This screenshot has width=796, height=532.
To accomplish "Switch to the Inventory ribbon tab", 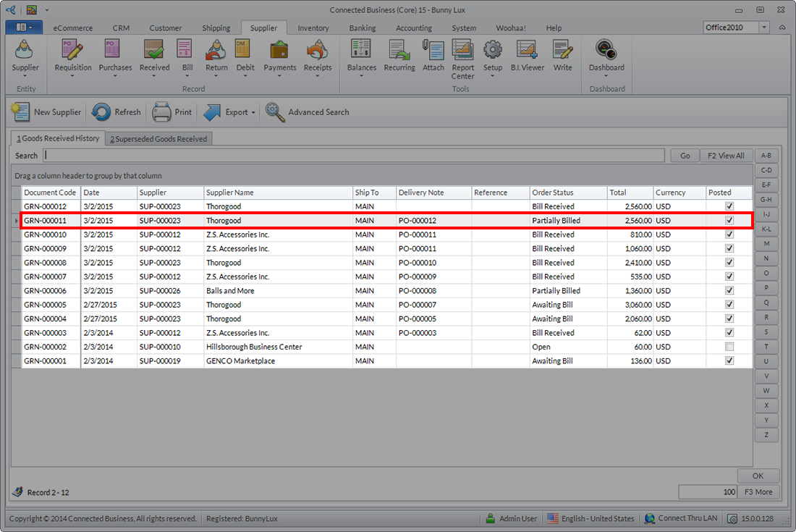I will tap(313, 28).
